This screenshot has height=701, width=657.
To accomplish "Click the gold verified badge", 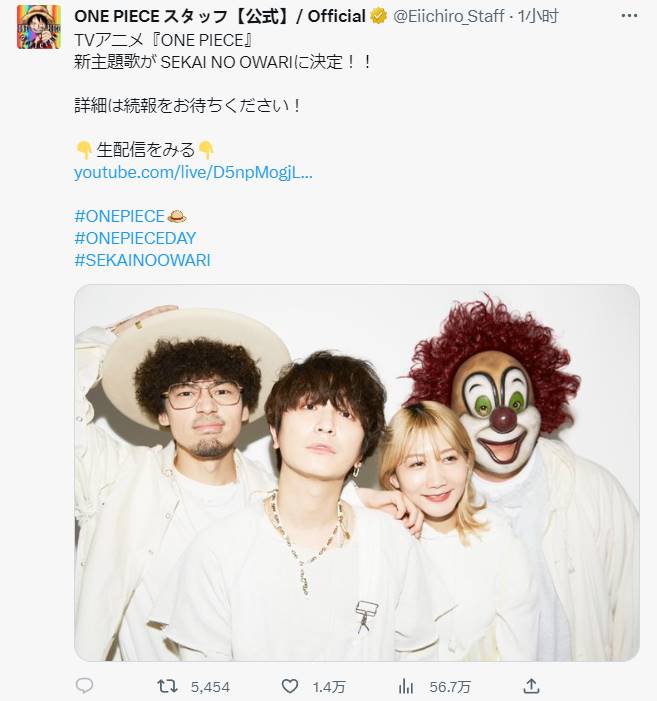I will click(379, 17).
